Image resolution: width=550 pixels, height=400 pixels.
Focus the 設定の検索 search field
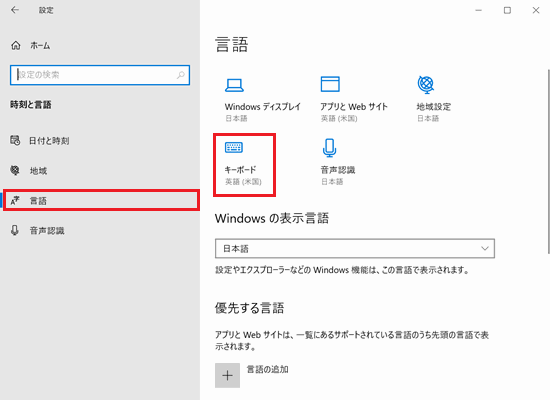pos(100,75)
